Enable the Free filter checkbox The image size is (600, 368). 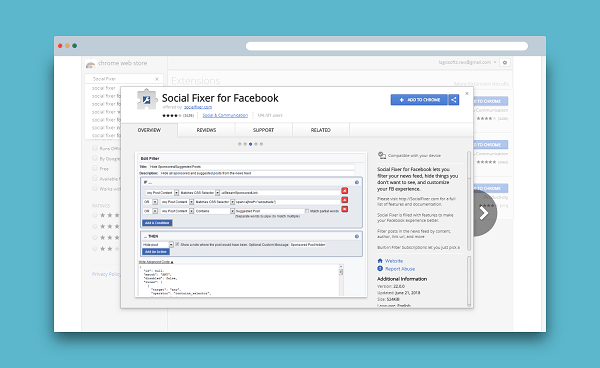(x=95, y=168)
